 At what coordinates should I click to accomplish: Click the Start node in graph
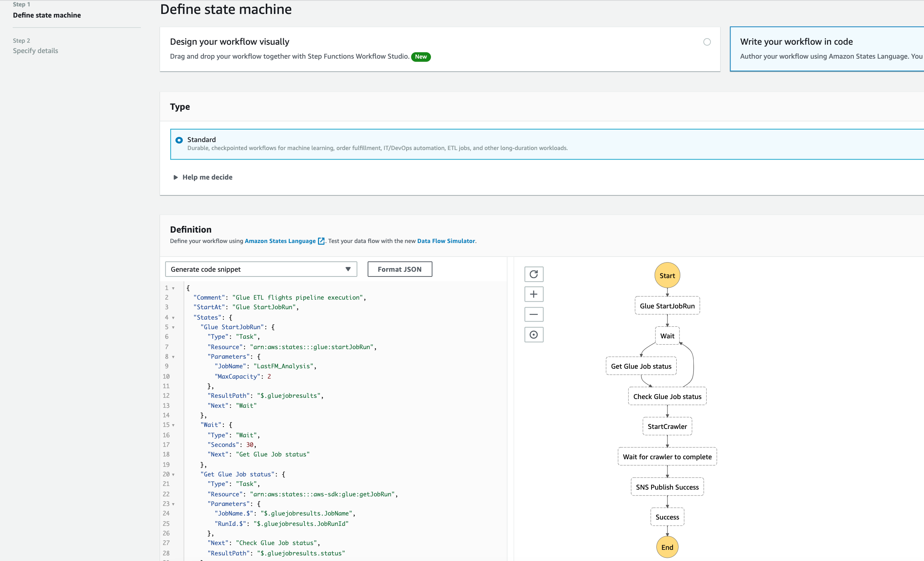click(667, 275)
